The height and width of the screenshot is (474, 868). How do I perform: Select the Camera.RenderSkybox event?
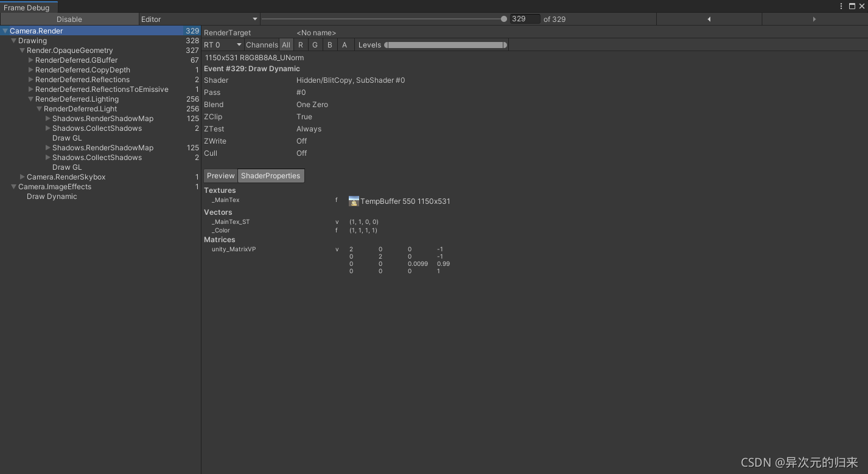[66, 176]
